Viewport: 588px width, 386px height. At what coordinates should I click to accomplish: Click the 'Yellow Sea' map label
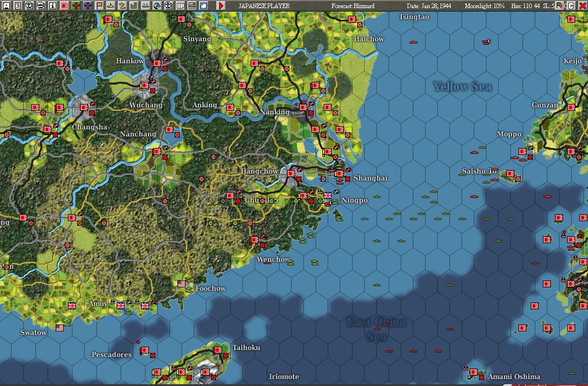click(462, 86)
